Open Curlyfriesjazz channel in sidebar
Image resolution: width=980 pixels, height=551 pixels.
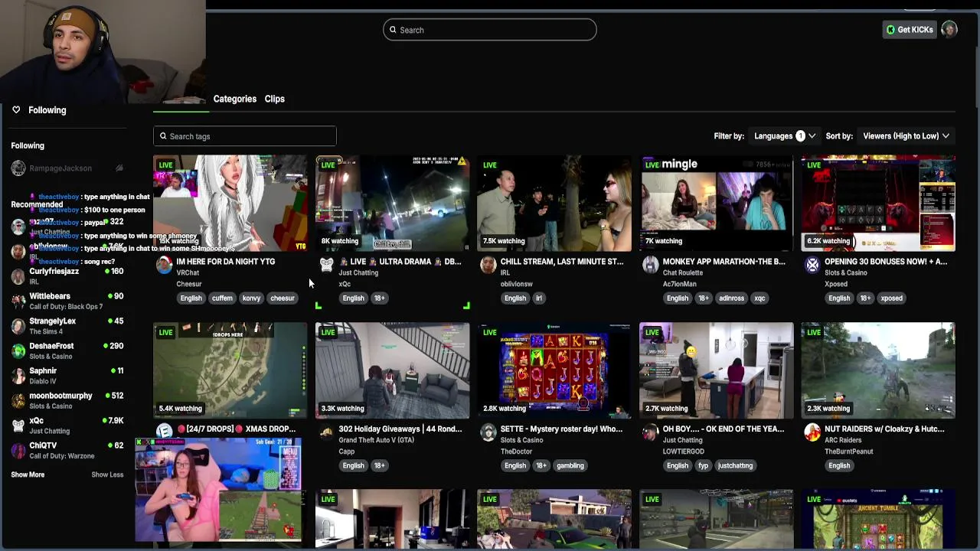point(67,276)
